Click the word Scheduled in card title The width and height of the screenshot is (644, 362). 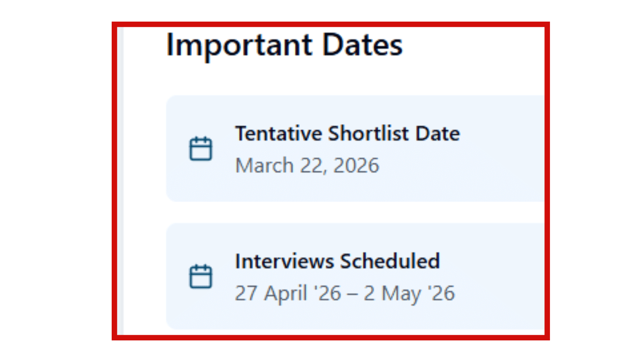pyautogui.click(x=390, y=261)
